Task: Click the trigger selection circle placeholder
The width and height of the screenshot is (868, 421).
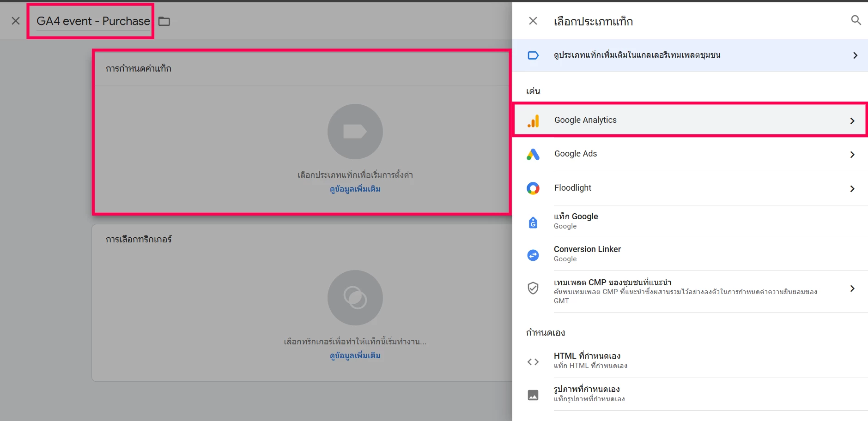Action: click(355, 298)
